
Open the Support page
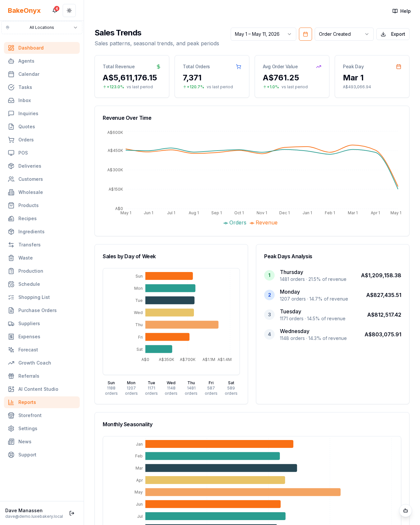42,455
